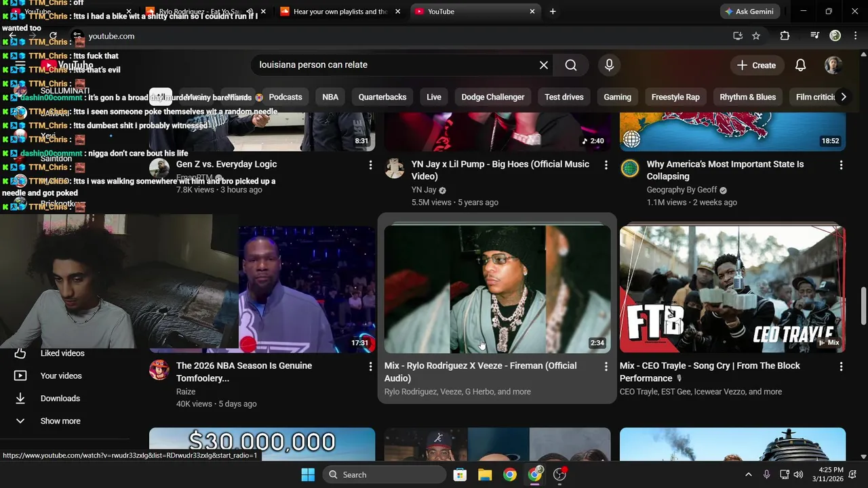The height and width of the screenshot is (488, 868).
Task: Open Chrome extensions puzzle icon
Action: pyautogui.click(x=785, y=36)
